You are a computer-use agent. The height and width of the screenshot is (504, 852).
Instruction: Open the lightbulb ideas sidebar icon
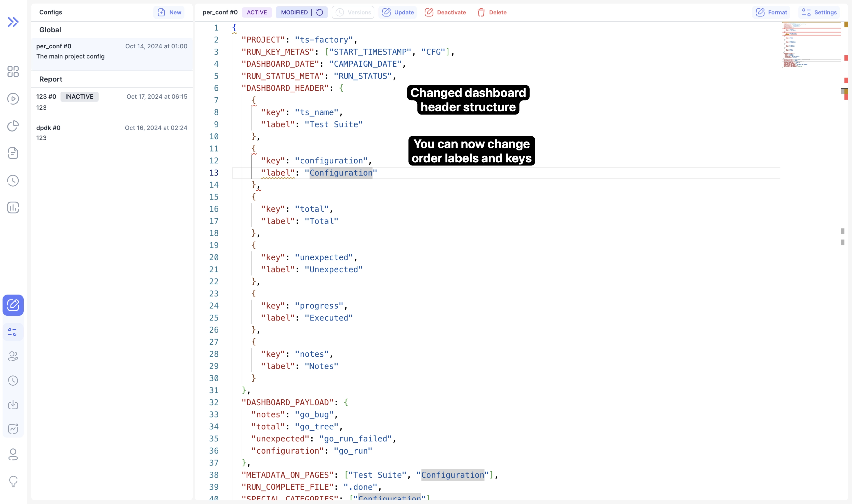click(x=13, y=481)
